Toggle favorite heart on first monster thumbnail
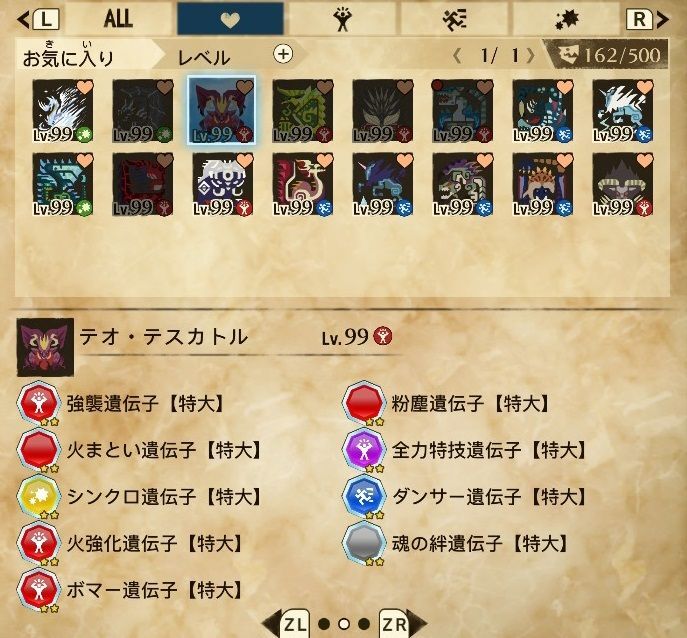 click(x=85, y=87)
